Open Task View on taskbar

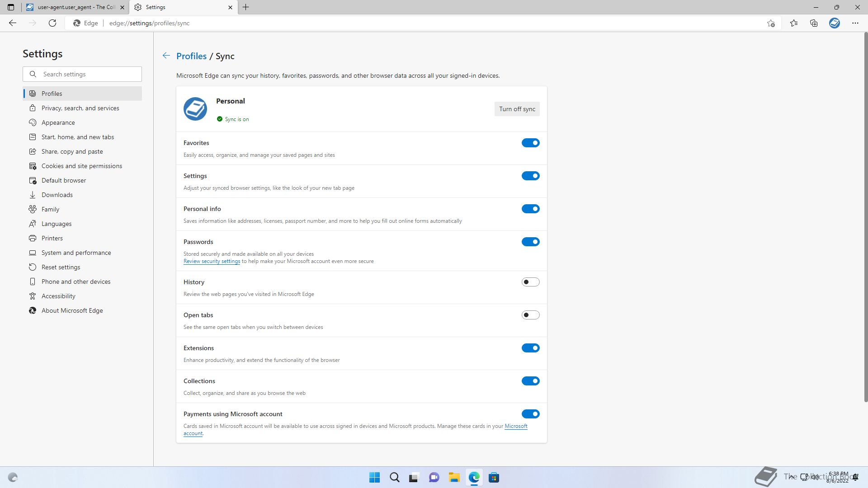click(x=414, y=478)
